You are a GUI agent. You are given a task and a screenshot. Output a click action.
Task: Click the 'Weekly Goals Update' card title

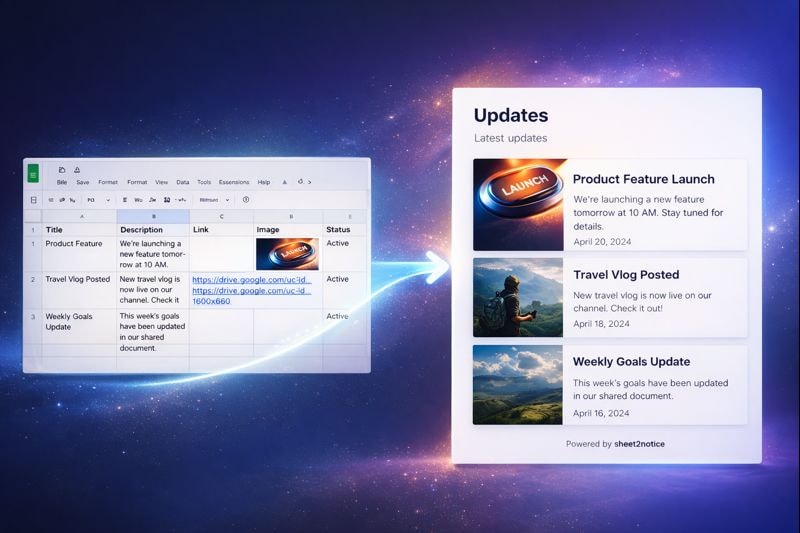pos(631,362)
